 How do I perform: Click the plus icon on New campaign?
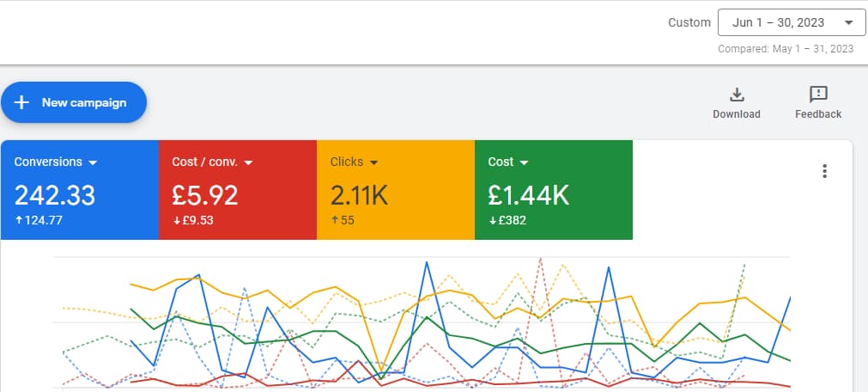point(22,103)
